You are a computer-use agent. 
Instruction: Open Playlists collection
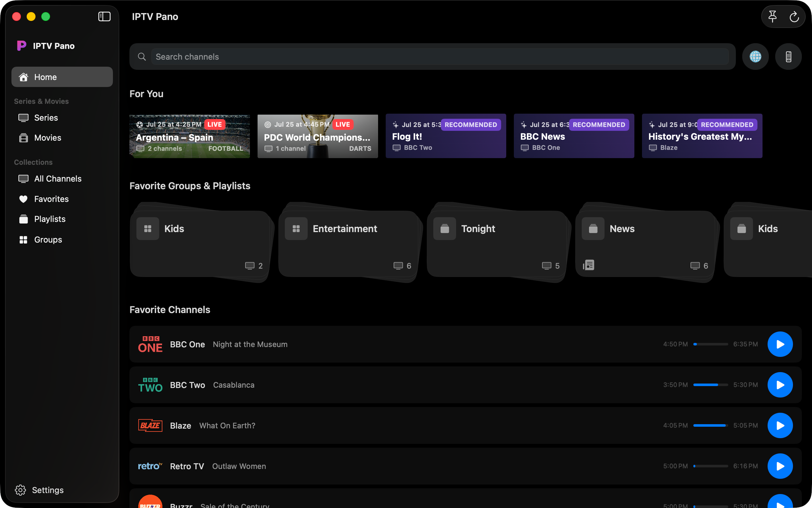[x=62, y=219]
